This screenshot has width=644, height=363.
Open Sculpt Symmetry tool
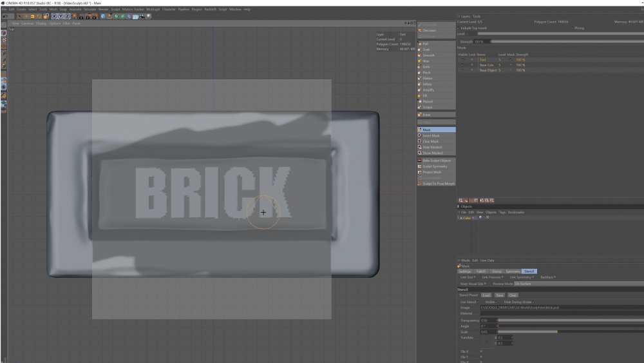(436, 166)
